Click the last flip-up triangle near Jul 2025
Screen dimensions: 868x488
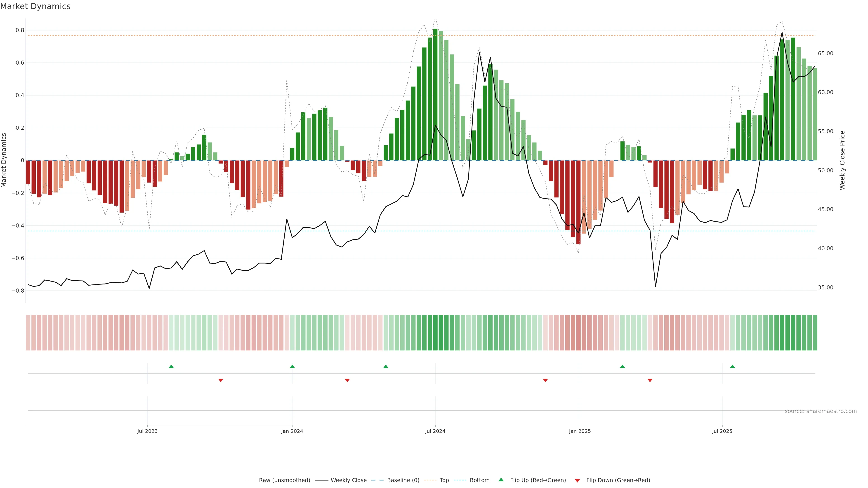732,366
